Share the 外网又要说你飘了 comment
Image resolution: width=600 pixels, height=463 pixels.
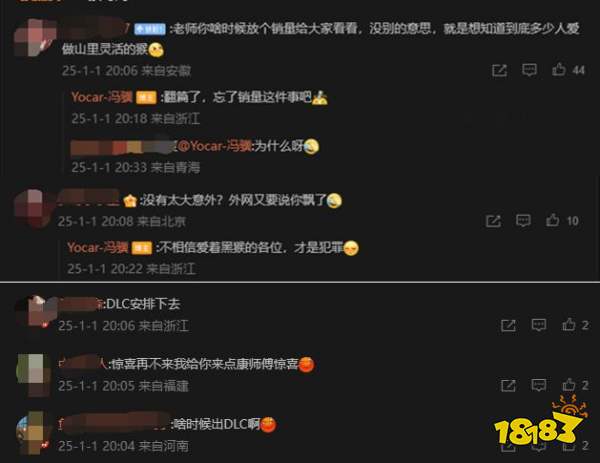pyautogui.click(x=493, y=221)
